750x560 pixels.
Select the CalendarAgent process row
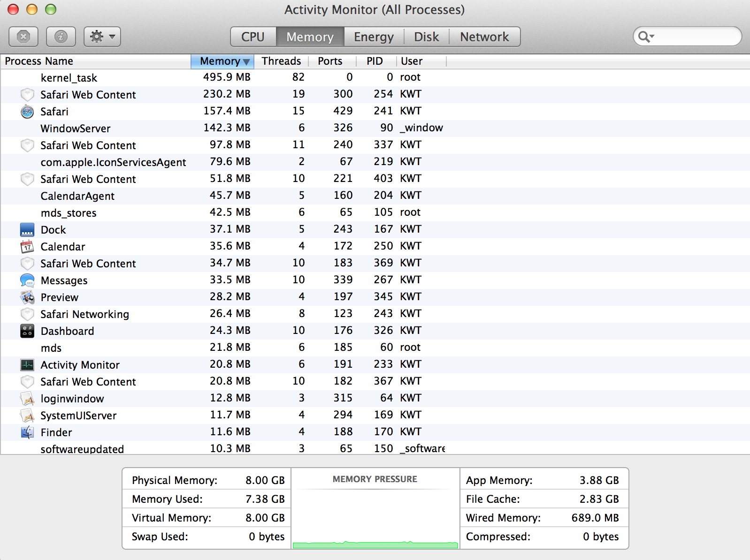point(375,196)
